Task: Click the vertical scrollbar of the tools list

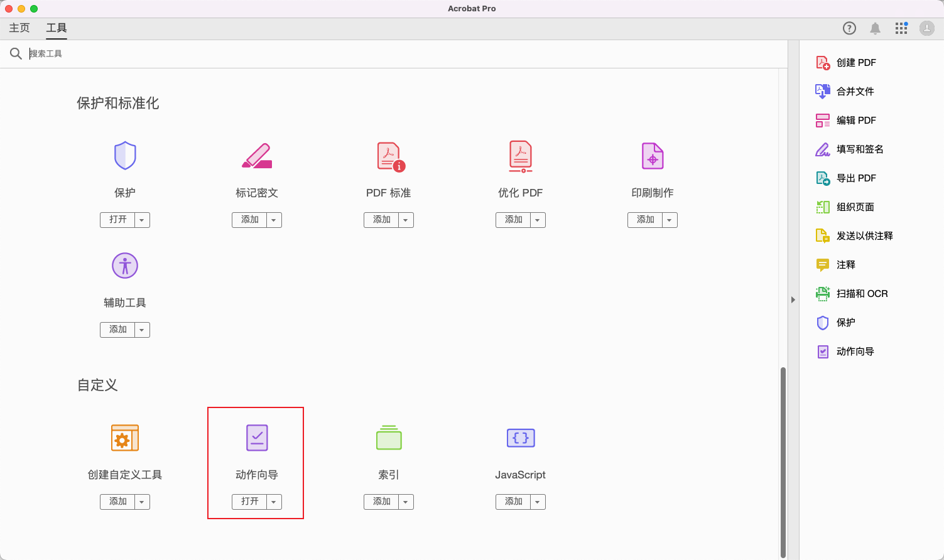Action: (783, 462)
